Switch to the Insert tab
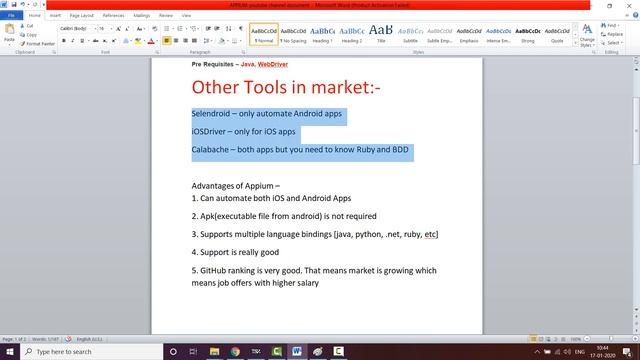Screen dimensions: 640x360 (x=55, y=15)
